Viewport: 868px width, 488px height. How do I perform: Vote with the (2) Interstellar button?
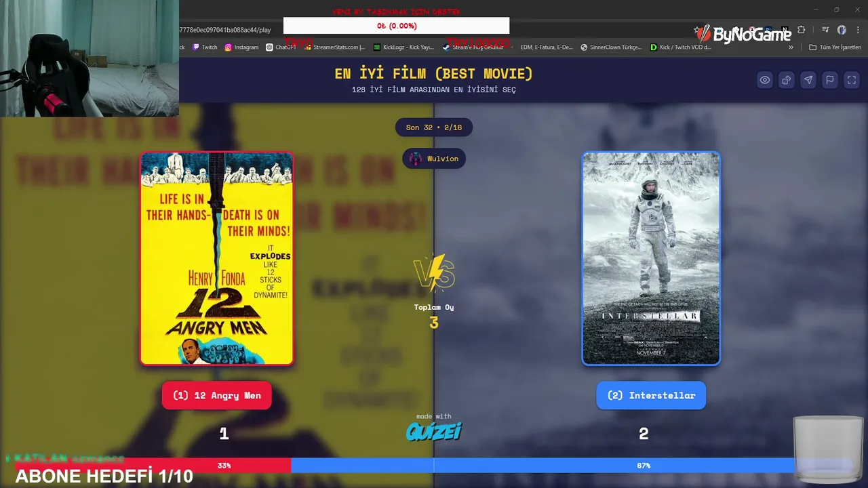[x=651, y=396]
